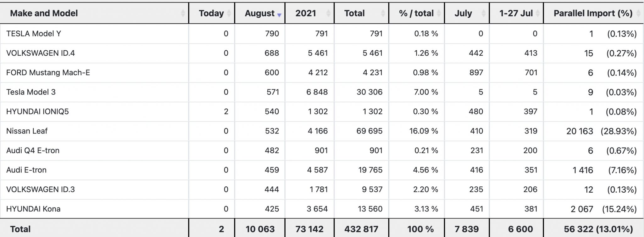Viewport: 644px width, 237px height.
Task: Sort table by Parallel Import (%) header
Action: pos(593,13)
